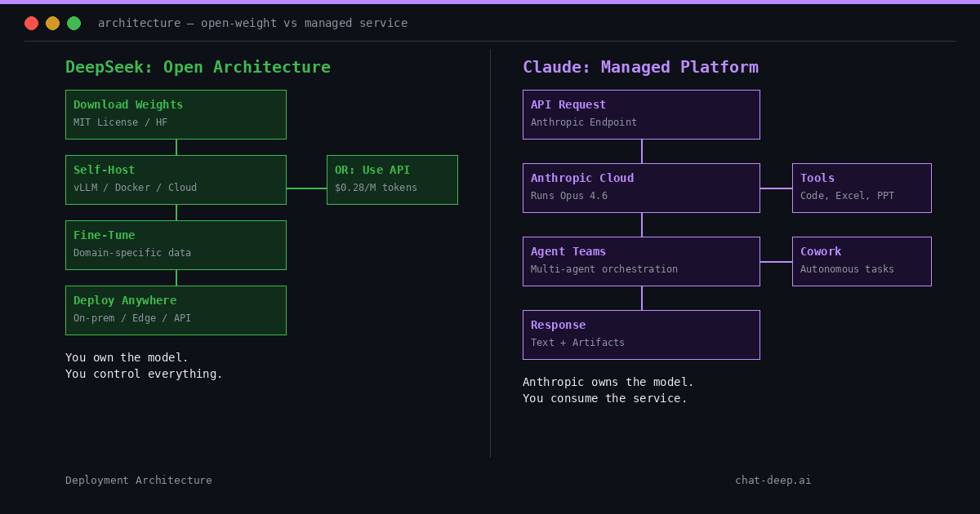Click the Anthropic Cloud node
Viewport: 980px width, 514px height.
pos(641,188)
